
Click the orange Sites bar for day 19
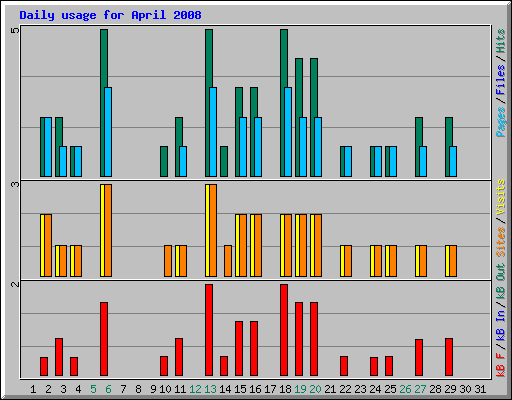pos(303,246)
